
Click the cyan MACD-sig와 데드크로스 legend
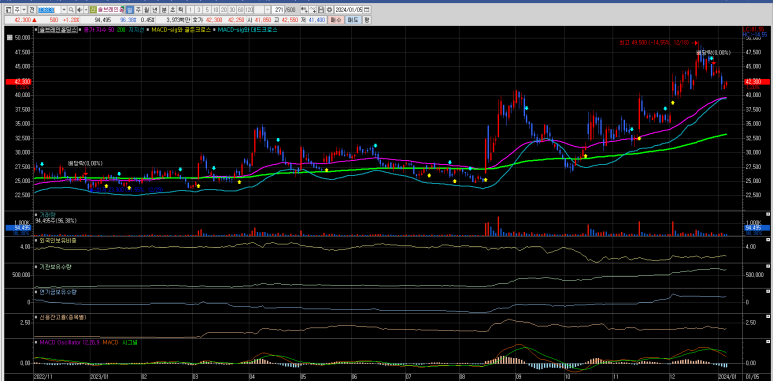pos(247,30)
